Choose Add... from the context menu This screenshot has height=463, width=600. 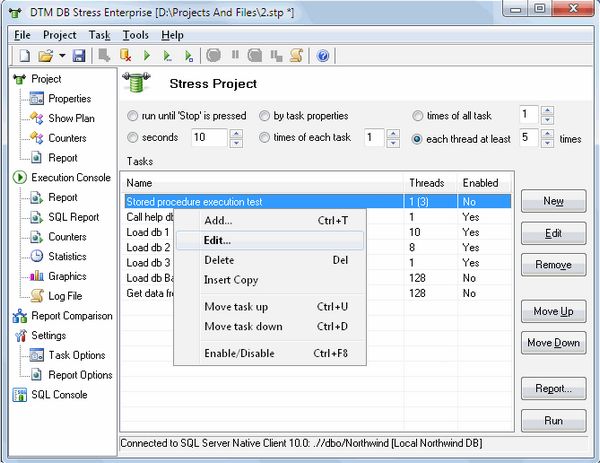point(270,220)
